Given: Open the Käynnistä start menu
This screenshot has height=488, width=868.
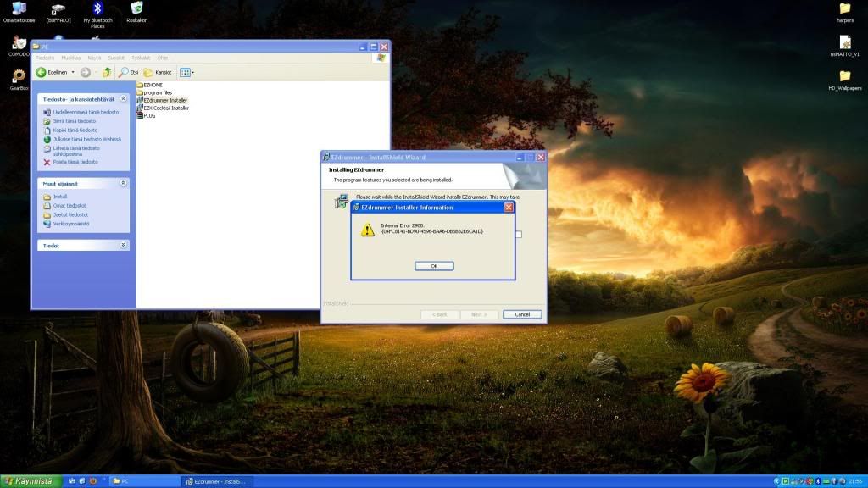Looking at the screenshot, I should pos(30,481).
